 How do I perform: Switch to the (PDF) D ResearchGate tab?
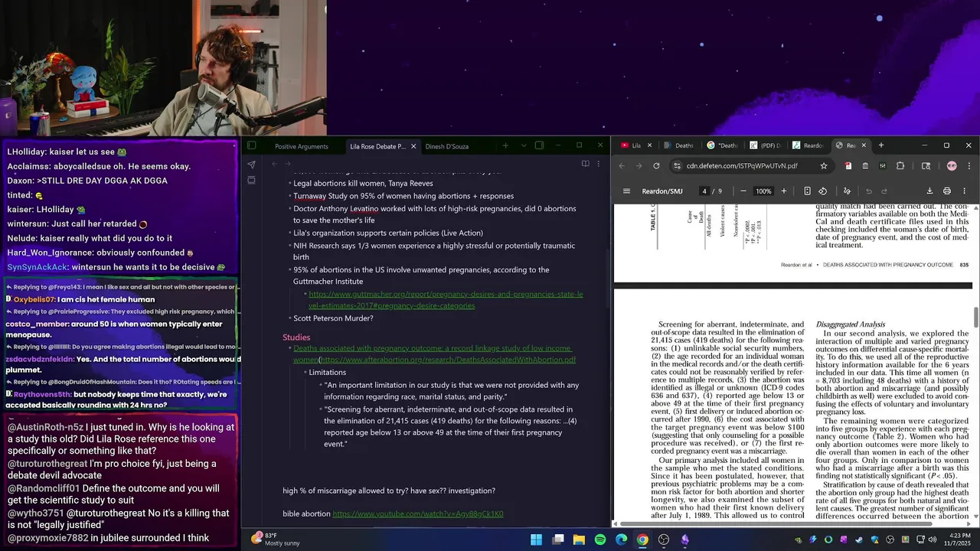(x=765, y=145)
